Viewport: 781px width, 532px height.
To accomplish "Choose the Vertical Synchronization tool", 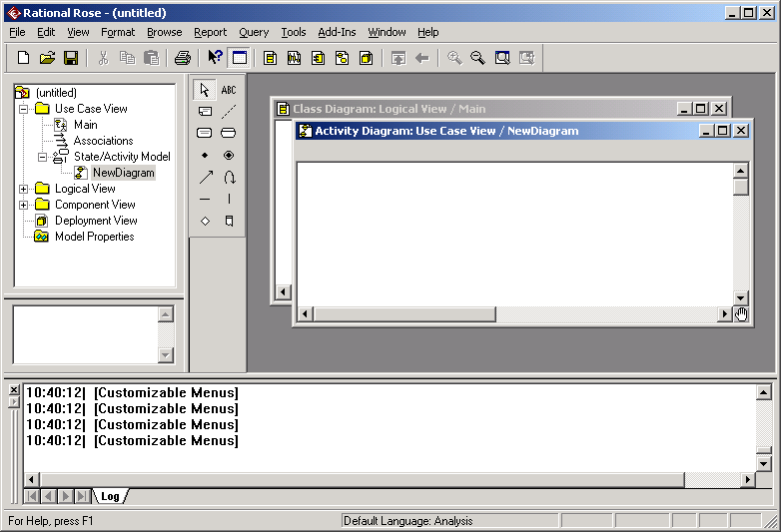I will tap(229, 199).
